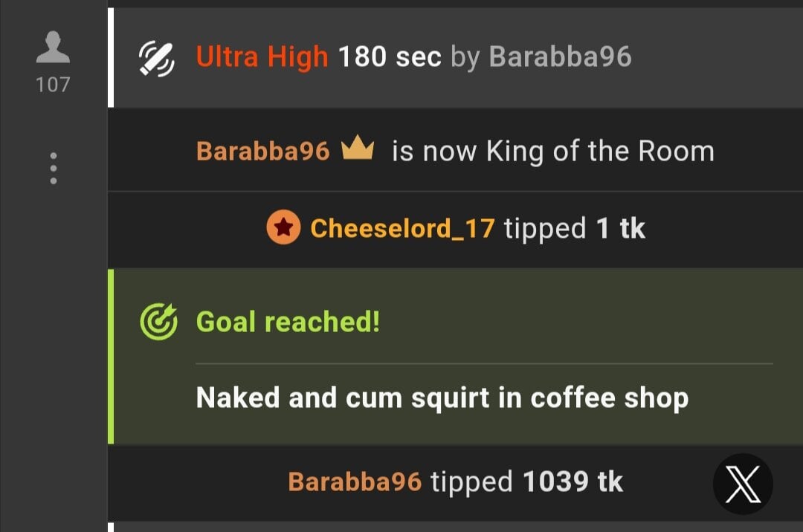803x532 pixels.
Task: Click the "1 tk" tip amount
Action: coord(621,228)
